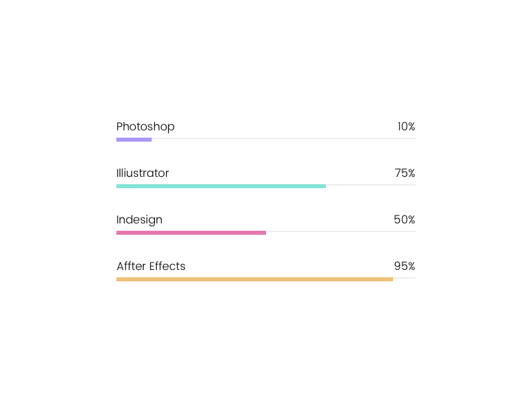
Task: Click the orange progress bar fill
Action: click(x=255, y=279)
